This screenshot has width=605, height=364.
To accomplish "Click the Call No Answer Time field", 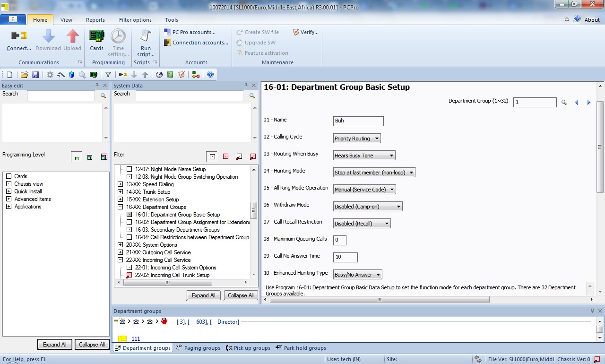I will point(346,257).
